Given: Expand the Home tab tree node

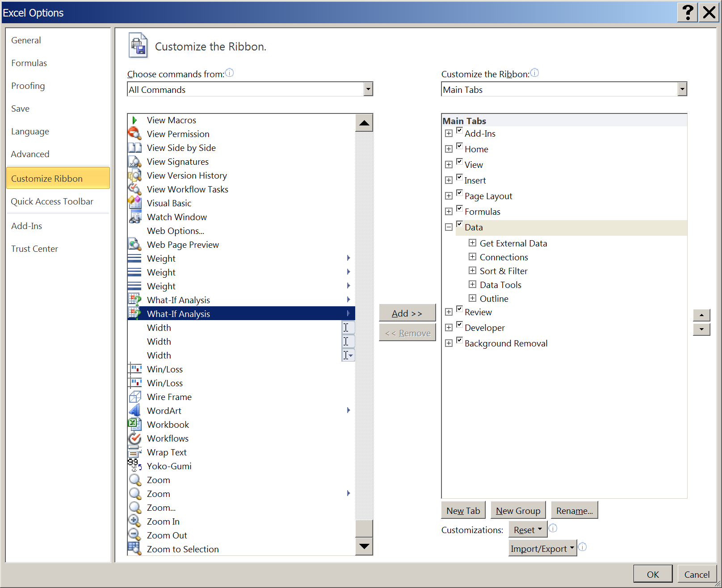Looking at the screenshot, I should point(449,149).
